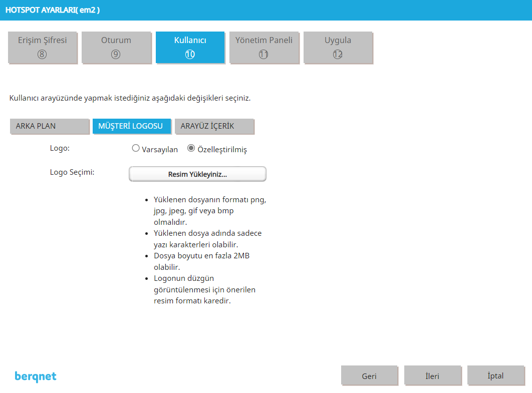Screen dimensions: 532x393
Task: Click the note about yazı karakterleri in file name
Action: 208,239
